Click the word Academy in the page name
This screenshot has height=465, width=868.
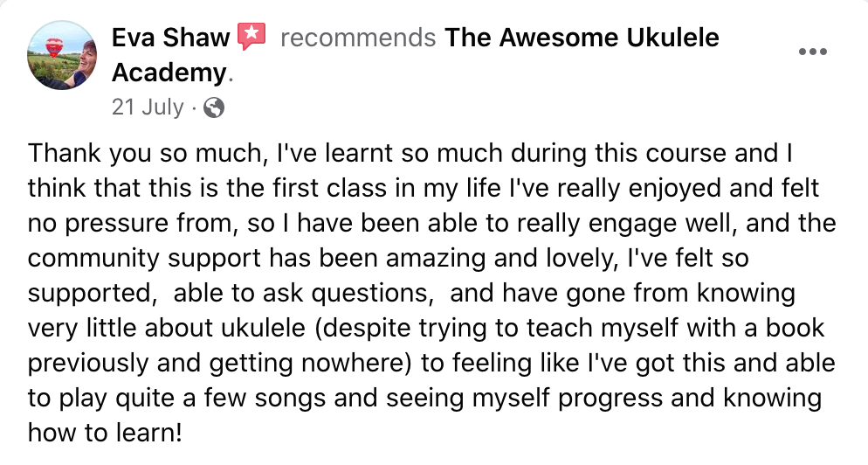(x=169, y=73)
